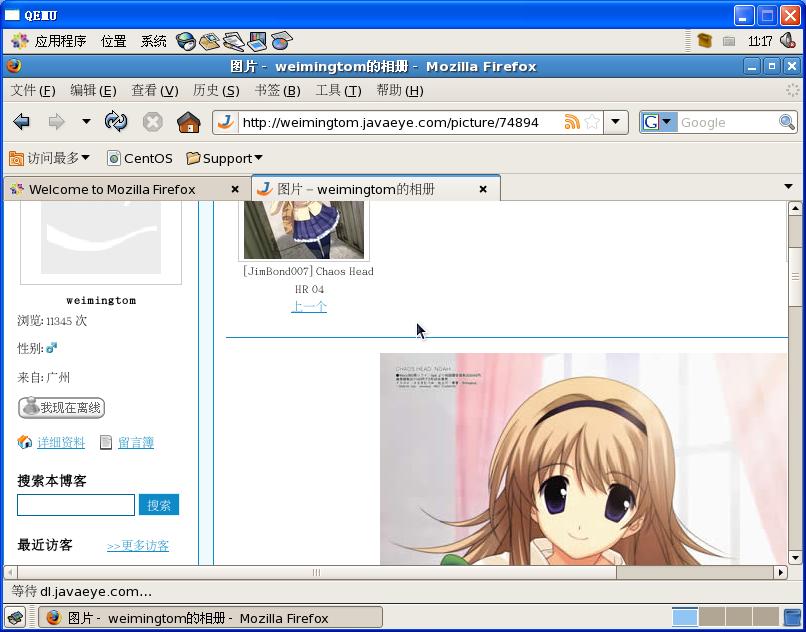
Task: Expand the URL bar history dropdown
Action: pos(615,122)
